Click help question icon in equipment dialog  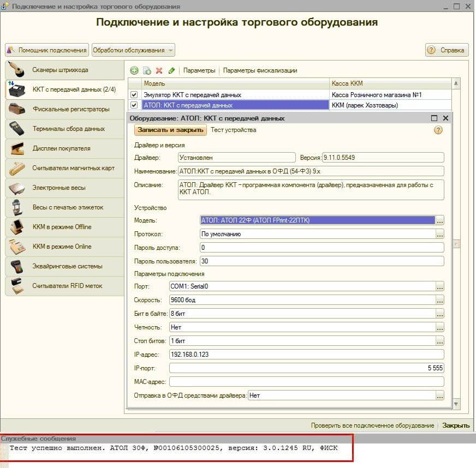coord(438,130)
